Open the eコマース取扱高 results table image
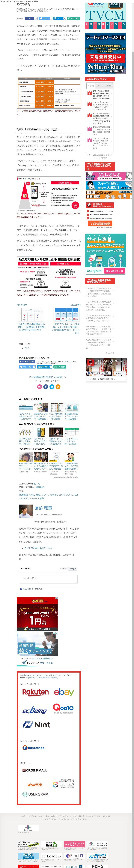The height and width of the screenshot is (868, 134). [x=49, y=93]
